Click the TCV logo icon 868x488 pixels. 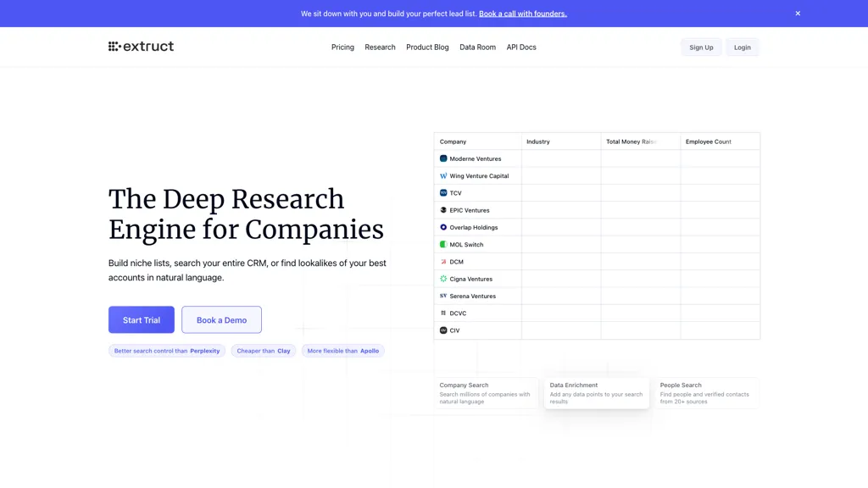click(443, 192)
